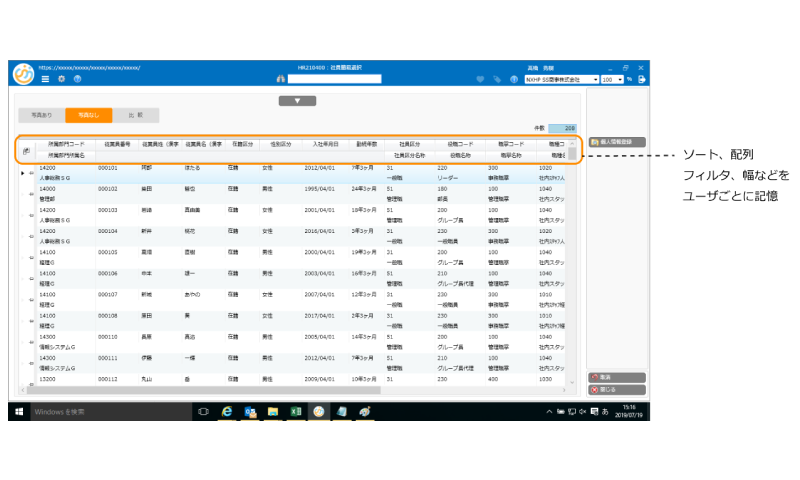The width and height of the screenshot is (800, 480).
Task: Expand the collapsed search panel arrow
Action: point(297,101)
